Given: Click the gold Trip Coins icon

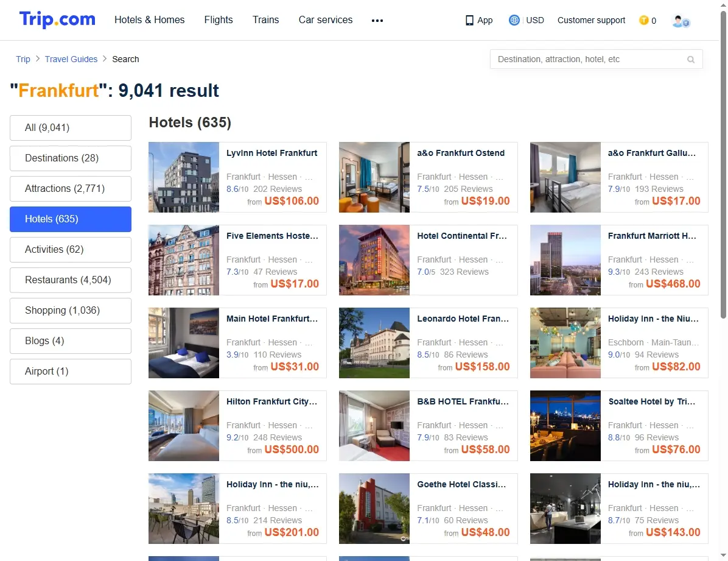Looking at the screenshot, I should [x=643, y=20].
